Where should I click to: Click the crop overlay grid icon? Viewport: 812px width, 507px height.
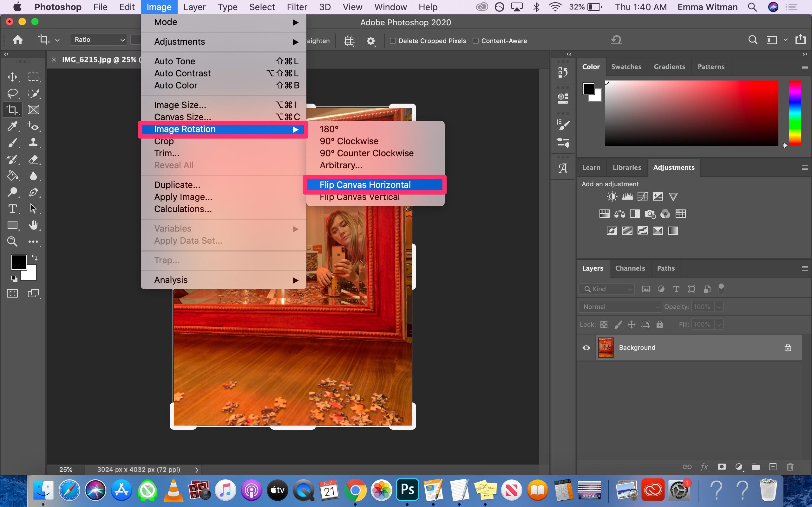(x=349, y=41)
